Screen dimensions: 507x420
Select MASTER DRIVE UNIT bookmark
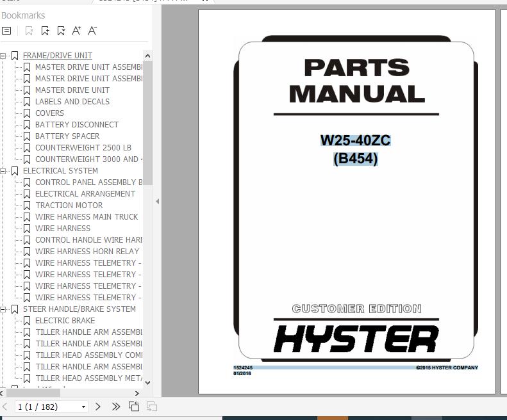tap(72, 90)
